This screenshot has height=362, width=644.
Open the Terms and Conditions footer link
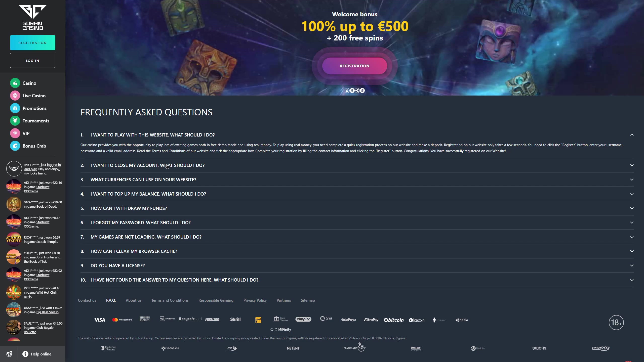tap(170, 300)
